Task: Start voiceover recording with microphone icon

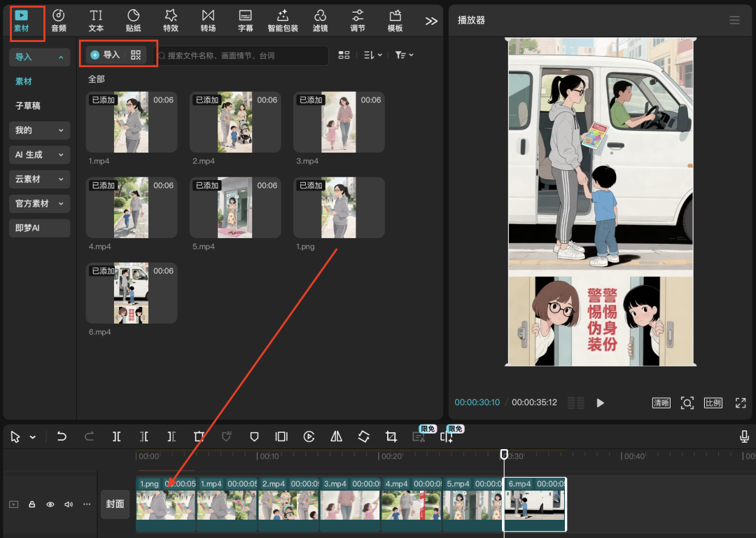Action: (x=745, y=436)
